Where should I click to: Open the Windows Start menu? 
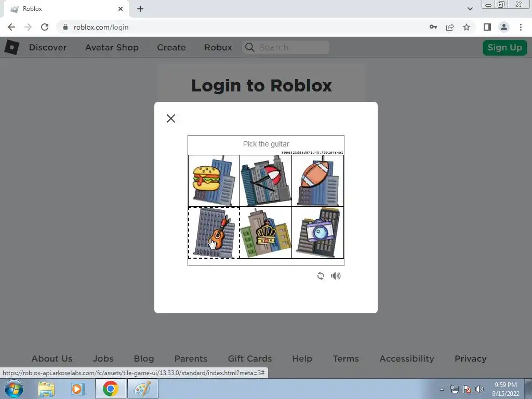[14, 389]
